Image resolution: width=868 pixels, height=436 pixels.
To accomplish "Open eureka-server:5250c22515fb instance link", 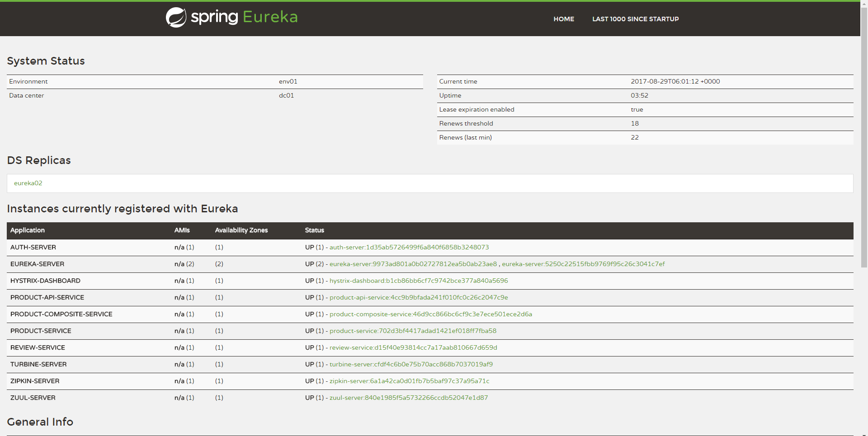I will tap(583, 264).
